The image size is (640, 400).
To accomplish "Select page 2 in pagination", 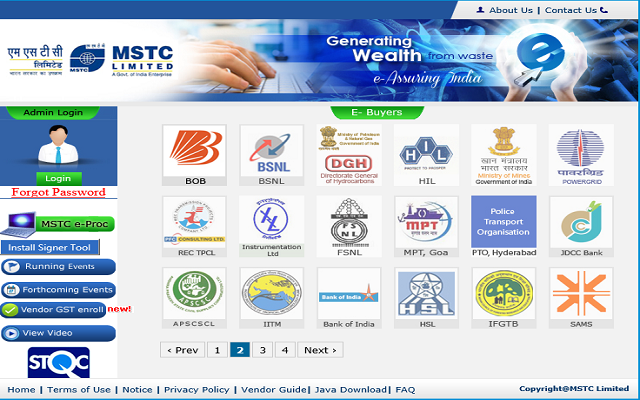I will (240, 350).
